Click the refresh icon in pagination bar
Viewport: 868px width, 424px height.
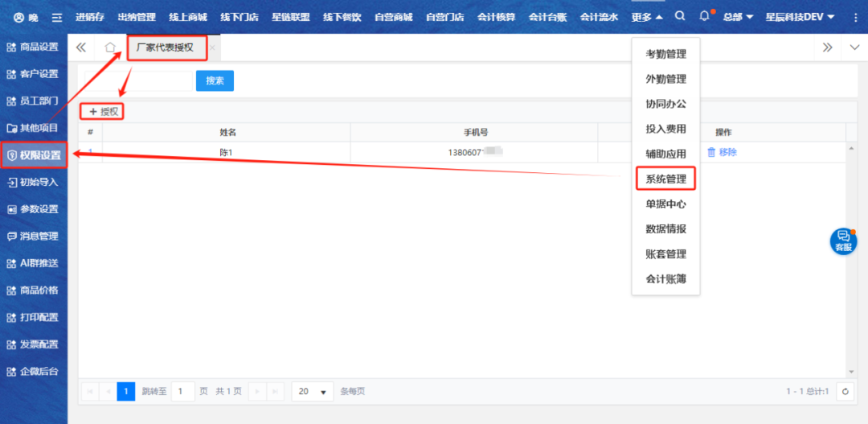(x=845, y=391)
